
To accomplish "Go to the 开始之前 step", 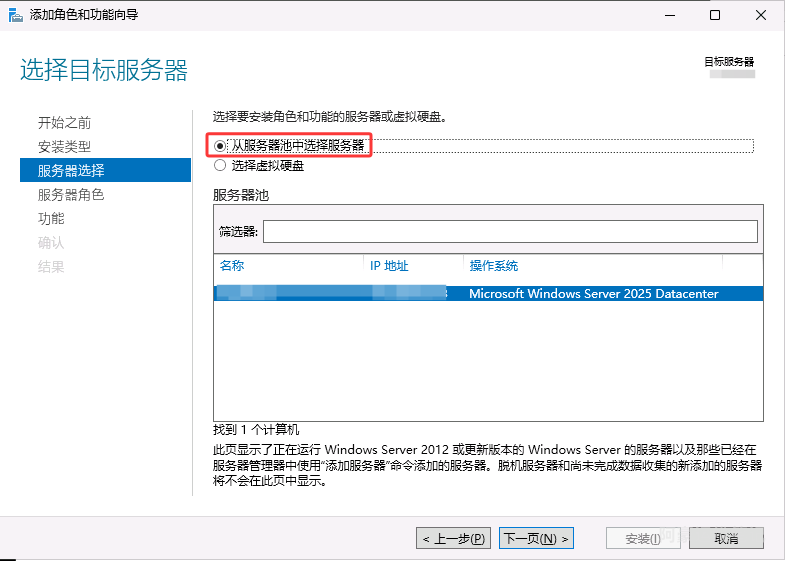I will (x=64, y=123).
